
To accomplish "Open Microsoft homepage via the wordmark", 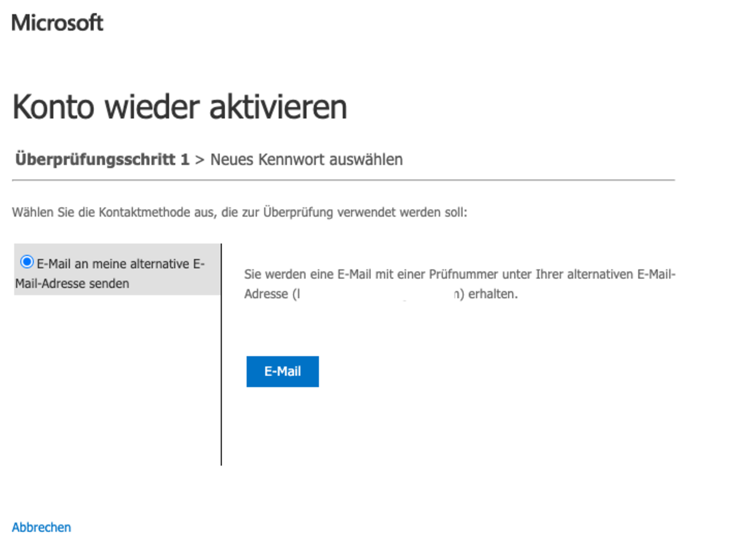I will pos(58,23).
